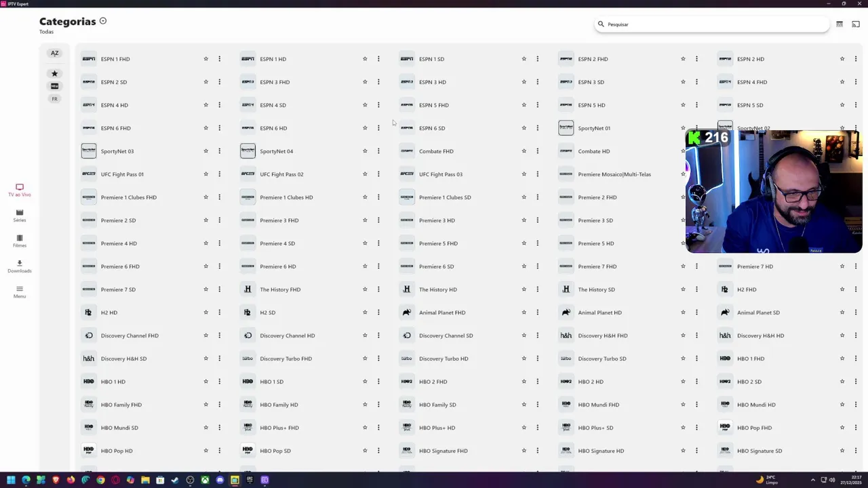Favorite ESPN 1 FHD with star
This screenshot has height=488, width=868.
[206, 59]
